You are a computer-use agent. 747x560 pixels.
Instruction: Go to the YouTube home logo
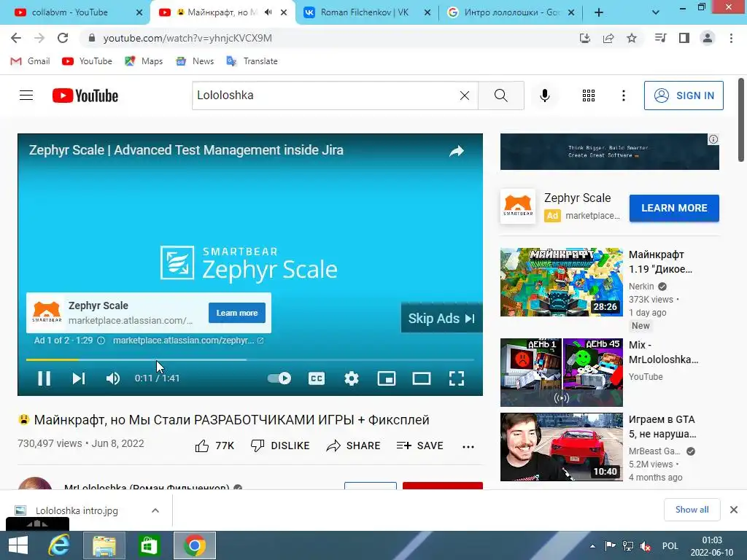(x=85, y=96)
